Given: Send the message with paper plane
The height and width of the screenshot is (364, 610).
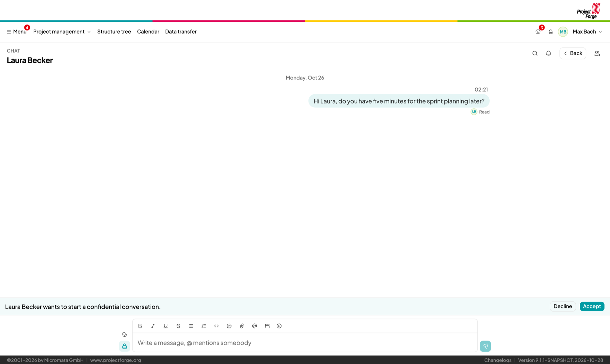Looking at the screenshot, I should tap(485, 346).
